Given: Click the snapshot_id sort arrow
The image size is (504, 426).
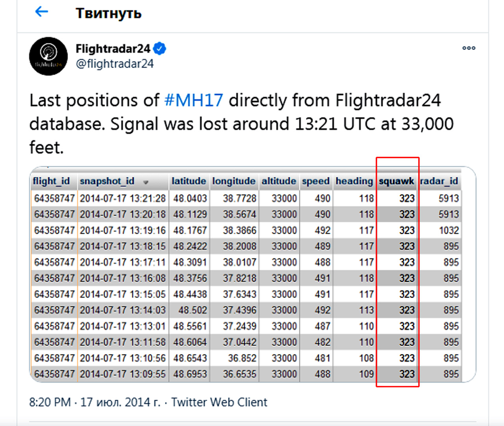Looking at the screenshot, I should coord(146,182).
